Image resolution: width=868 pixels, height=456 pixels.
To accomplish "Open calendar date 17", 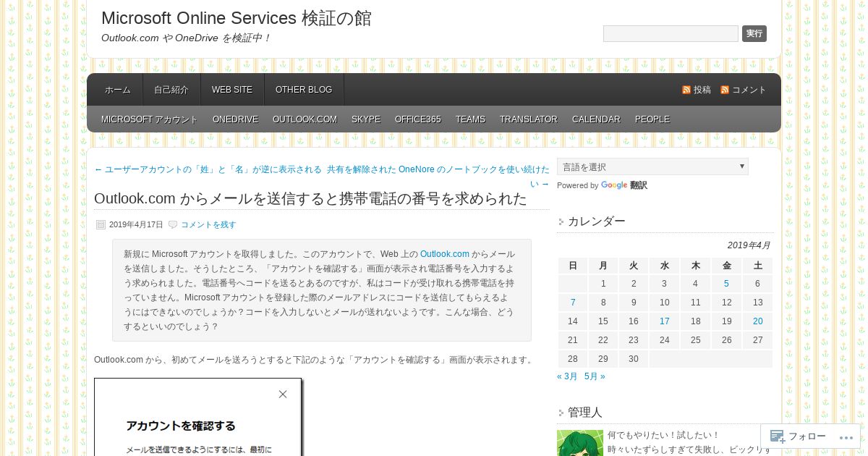I will [x=665, y=321].
